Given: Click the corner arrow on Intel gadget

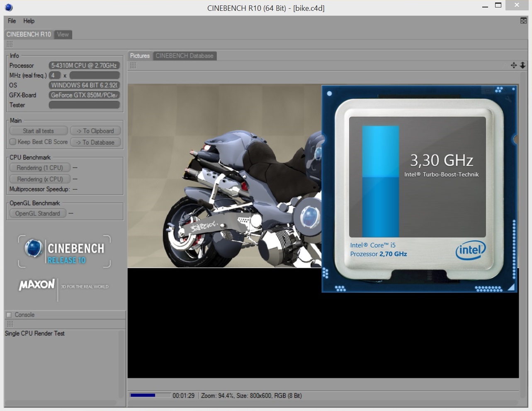Looking at the screenshot, I should [511, 287].
